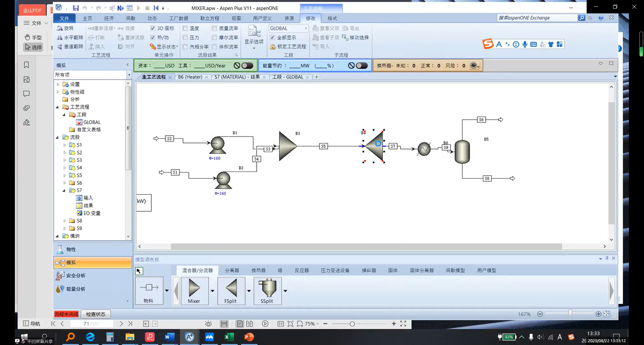Click 锁定工艺流程 button

288,47
